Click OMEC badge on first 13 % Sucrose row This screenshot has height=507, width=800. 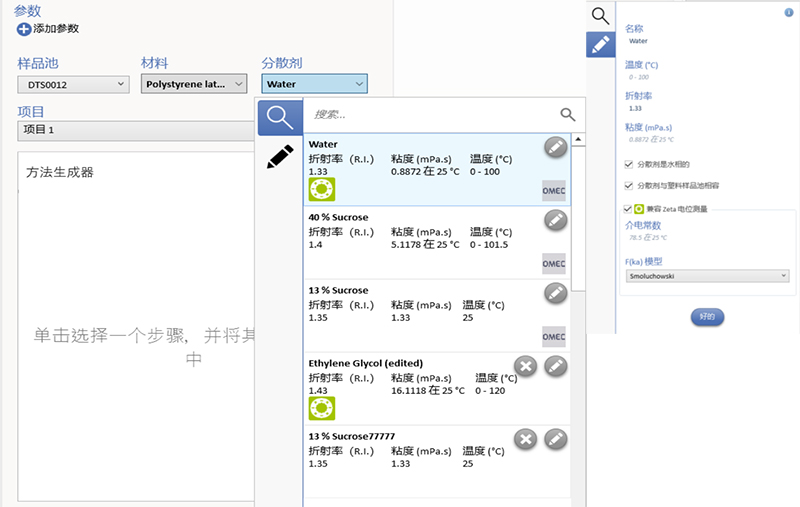coord(554,337)
